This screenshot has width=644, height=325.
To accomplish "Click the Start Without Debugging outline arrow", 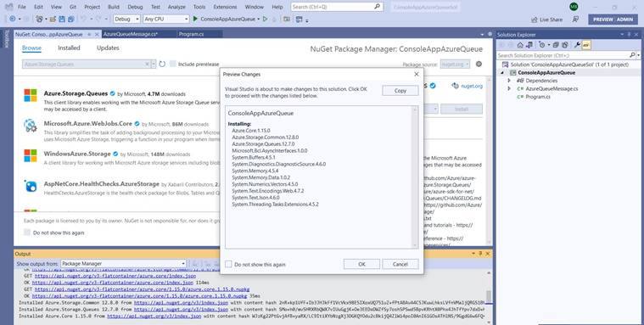I will [x=265, y=19].
